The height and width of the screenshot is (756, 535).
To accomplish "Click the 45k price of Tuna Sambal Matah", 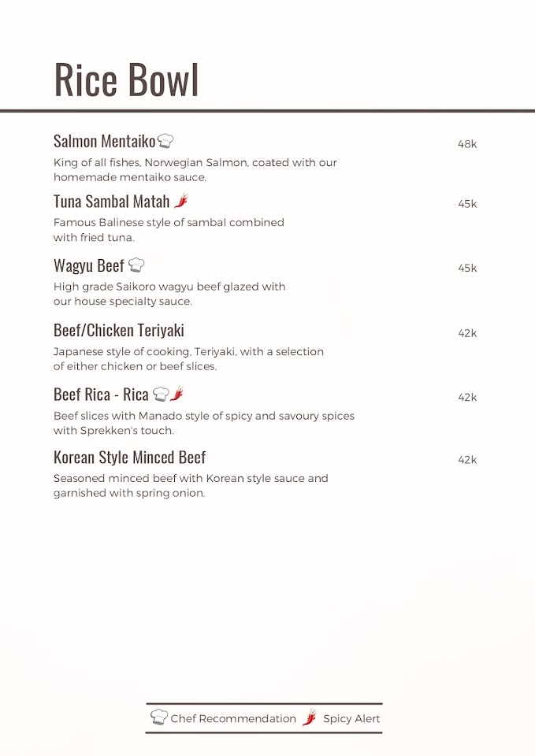I will pyautogui.click(x=467, y=204).
